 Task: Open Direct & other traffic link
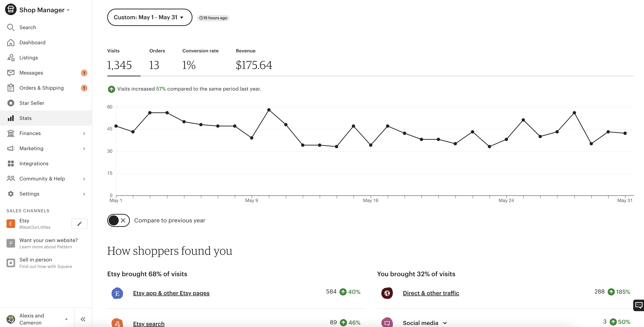point(431,293)
